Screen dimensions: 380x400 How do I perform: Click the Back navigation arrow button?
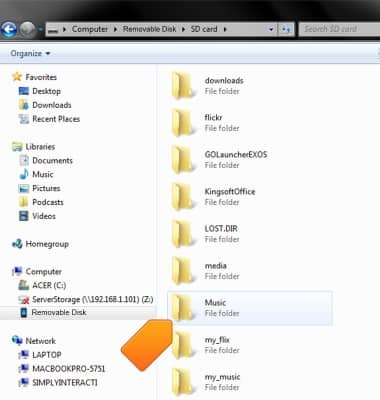pyautogui.click(x=9, y=29)
